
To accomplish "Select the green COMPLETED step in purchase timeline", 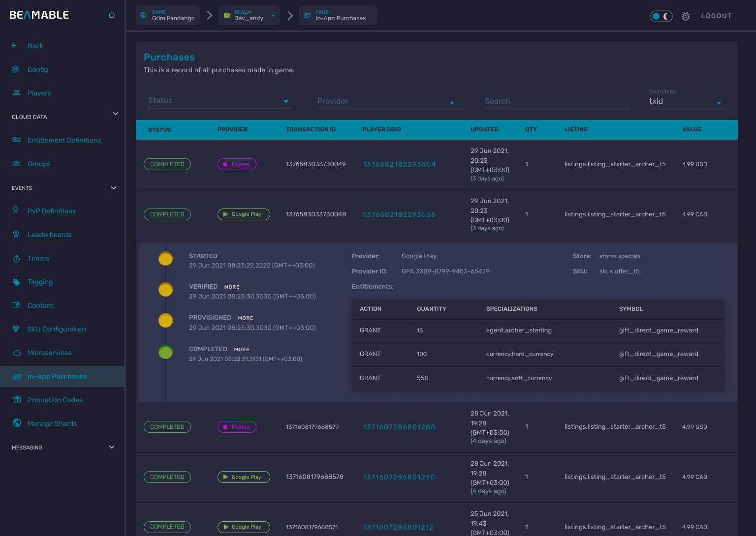I will pyautogui.click(x=165, y=352).
